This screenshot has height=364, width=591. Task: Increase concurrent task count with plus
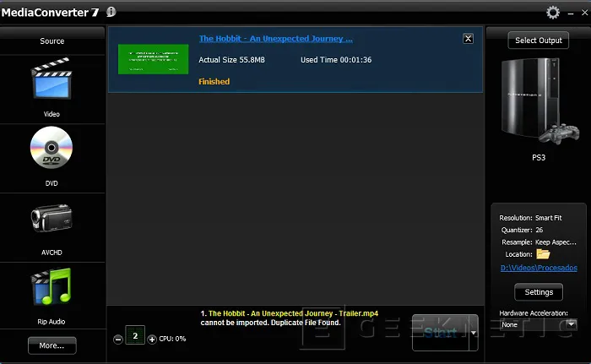[x=152, y=340]
